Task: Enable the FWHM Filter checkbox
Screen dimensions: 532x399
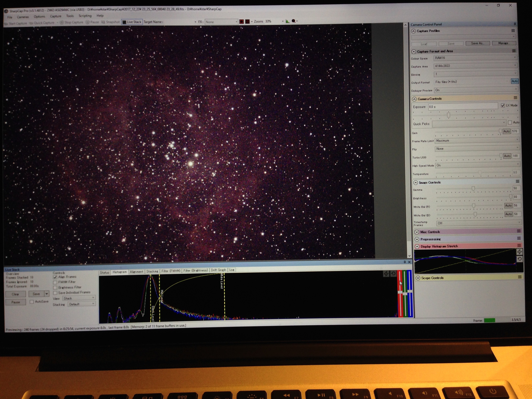Action: 55,282
